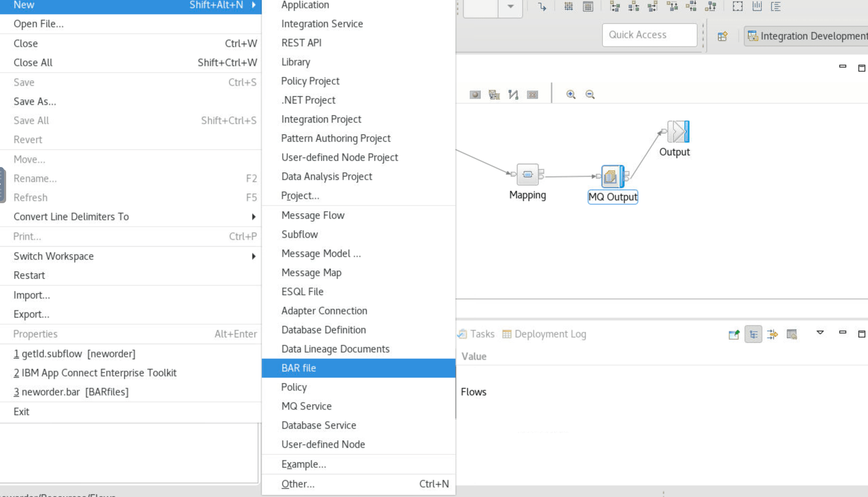The width and height of the screenshot is (868, 497).
Task: Toggle the hierarchical tree view in Deployment Log
Action: (753, 334)
